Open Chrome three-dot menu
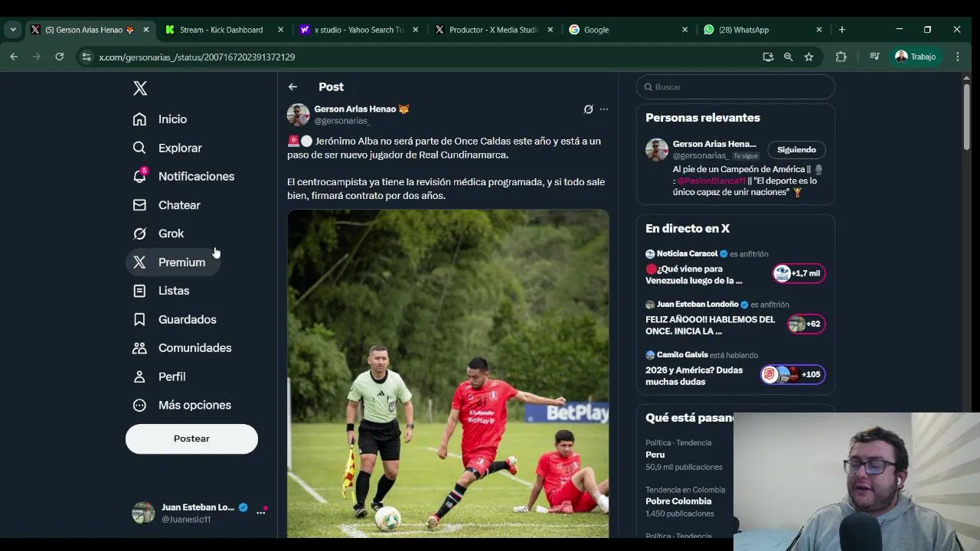 click(x=957, y=57)
